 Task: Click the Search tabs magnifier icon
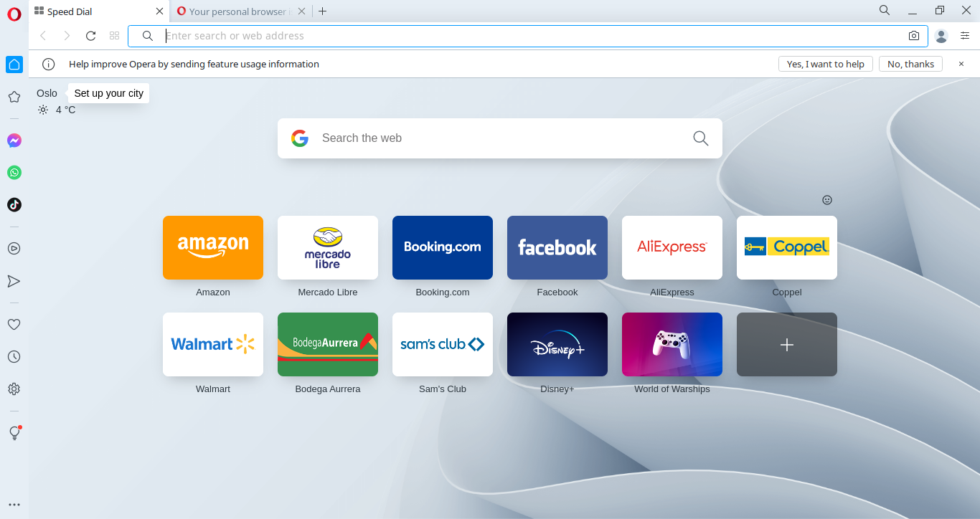click(x=885, y=11)
